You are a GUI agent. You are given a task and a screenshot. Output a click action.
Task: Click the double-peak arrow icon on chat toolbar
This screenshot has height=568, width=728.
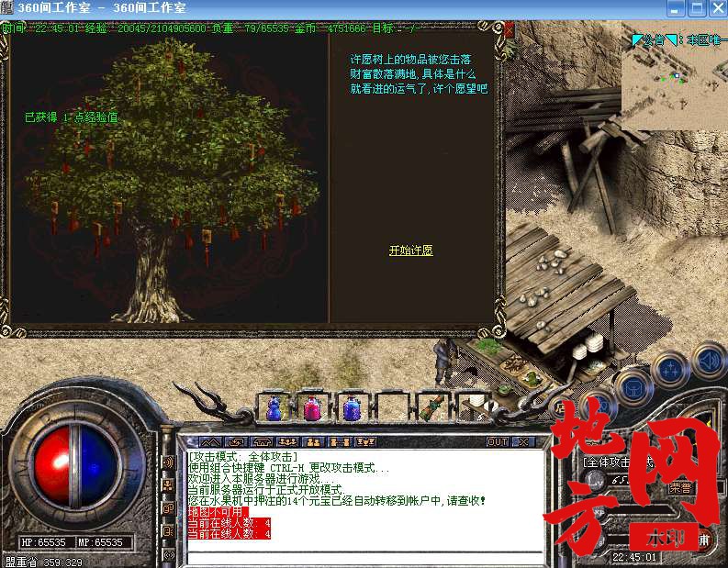tap(210, 442)
